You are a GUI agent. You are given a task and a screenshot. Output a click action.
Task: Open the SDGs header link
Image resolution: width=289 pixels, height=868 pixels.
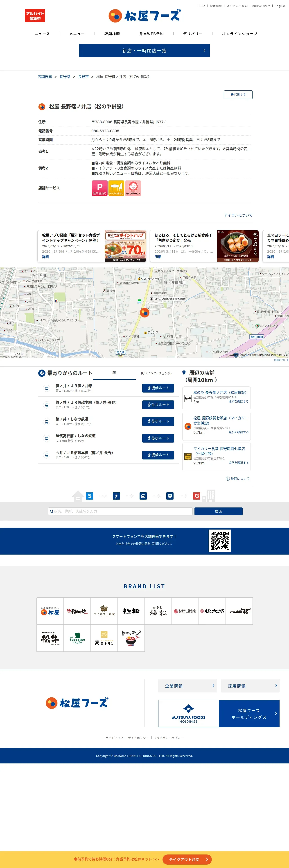(201, 6)
